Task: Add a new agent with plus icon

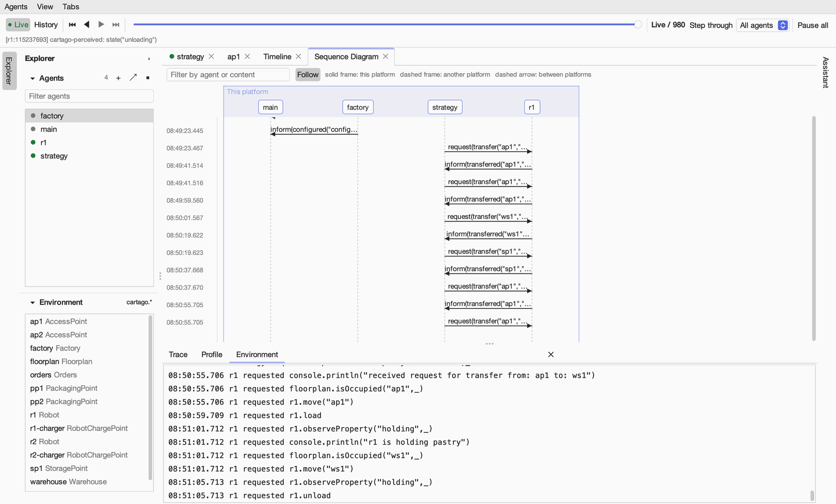Action: coord(118,78)
